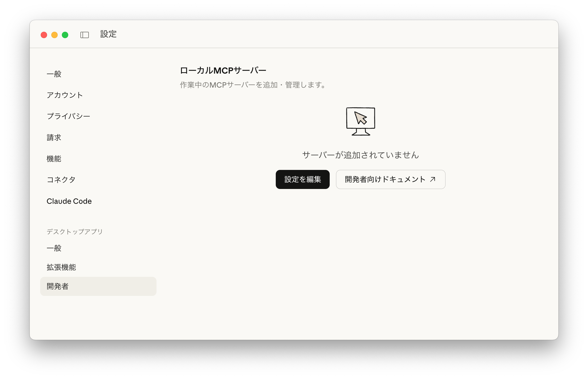Viewport: 588px width, 379px height.
Task: Select アカウント in the sidebar
Action: click(65, 95)
